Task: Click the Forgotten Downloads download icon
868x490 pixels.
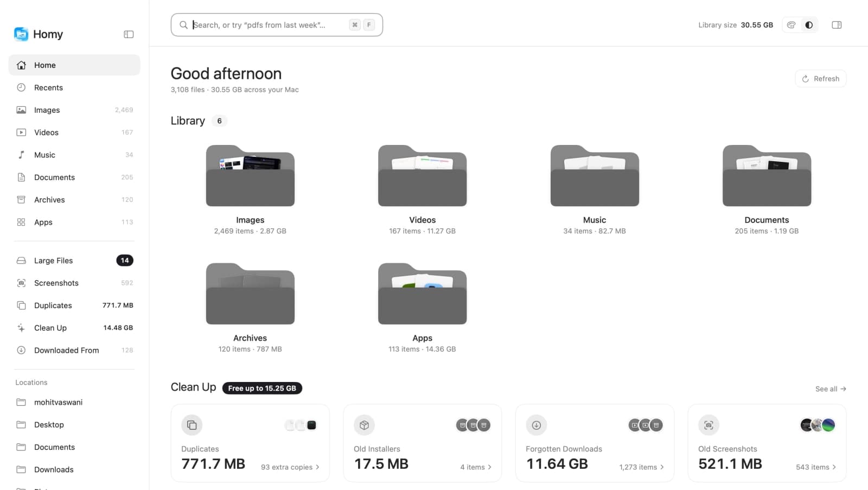Action: (537, 425)
